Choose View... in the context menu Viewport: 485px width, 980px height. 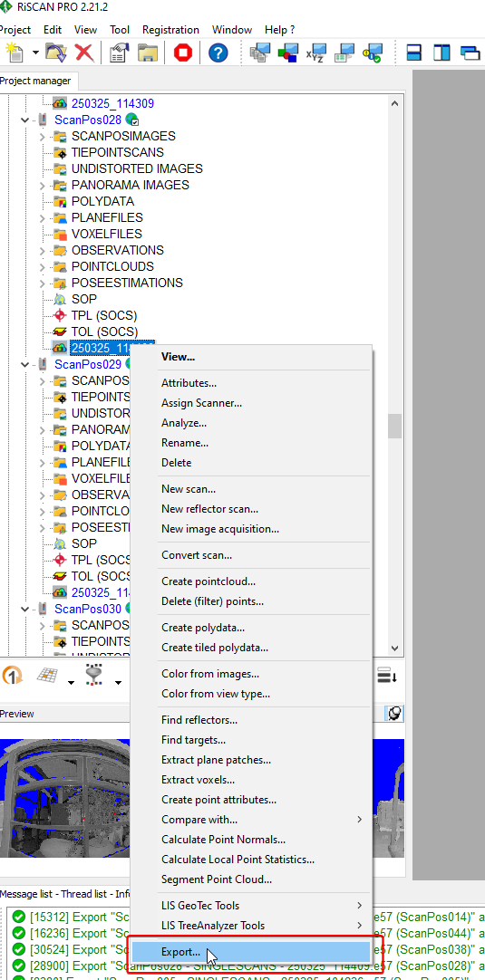[250, 357]
